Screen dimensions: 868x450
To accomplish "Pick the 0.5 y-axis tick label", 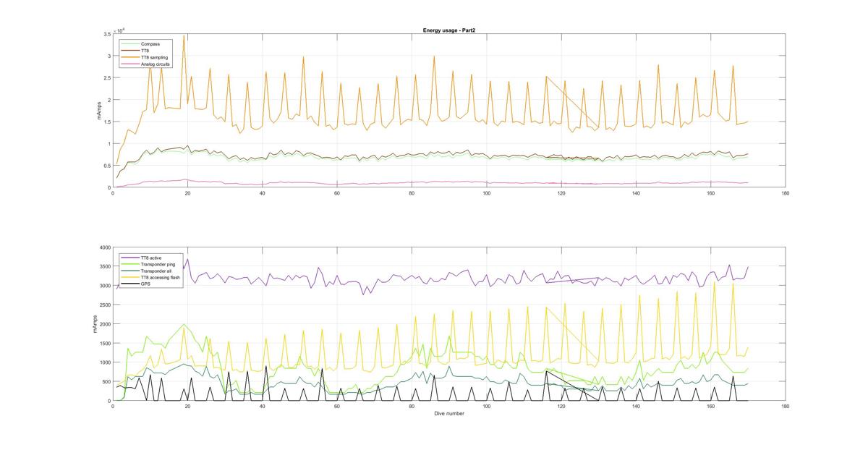I will 107,166.
